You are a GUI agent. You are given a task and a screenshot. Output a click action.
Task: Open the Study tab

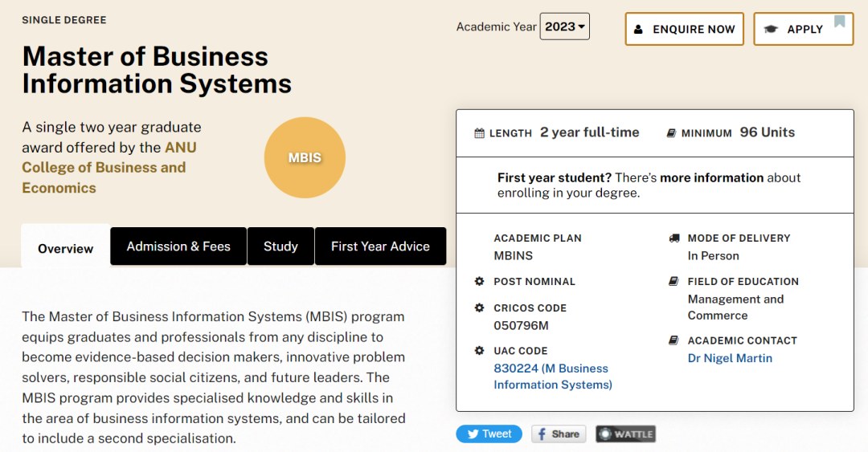coord(280,246)
